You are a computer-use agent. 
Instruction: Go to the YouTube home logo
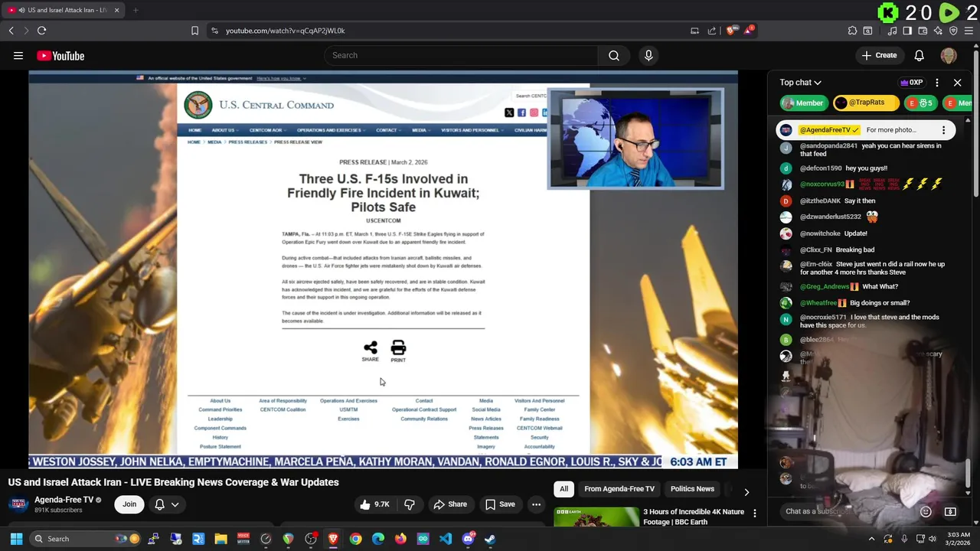pyautogui.click(x=60, y=55)
